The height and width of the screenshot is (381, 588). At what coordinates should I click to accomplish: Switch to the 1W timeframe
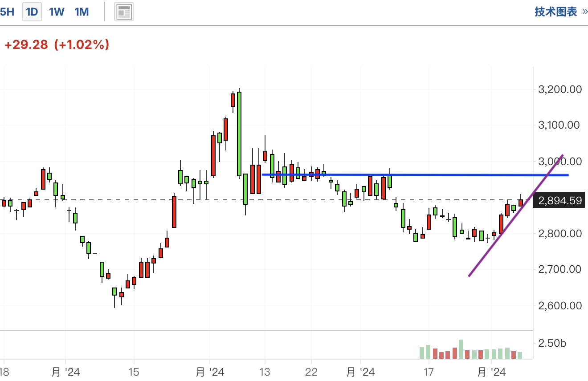(57, 12)
